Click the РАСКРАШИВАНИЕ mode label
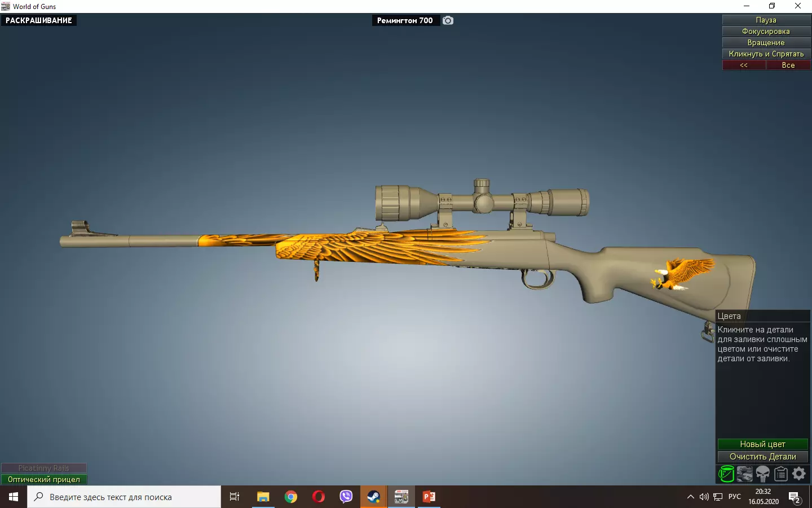The image size is (812, 508). point(39,20)
